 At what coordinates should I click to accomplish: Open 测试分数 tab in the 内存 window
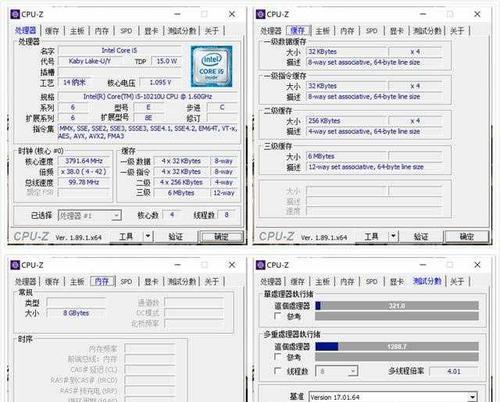tap(182, 281)
